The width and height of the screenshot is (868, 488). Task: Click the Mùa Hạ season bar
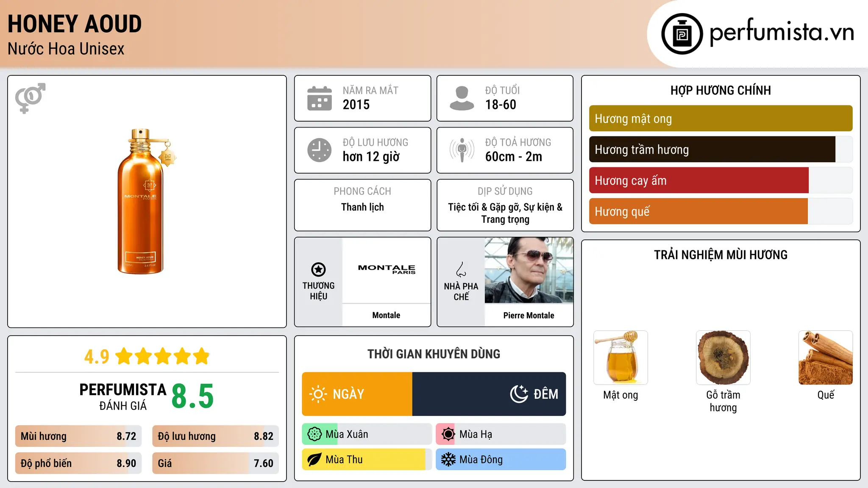pyautogui.click(x=501, y=434)
